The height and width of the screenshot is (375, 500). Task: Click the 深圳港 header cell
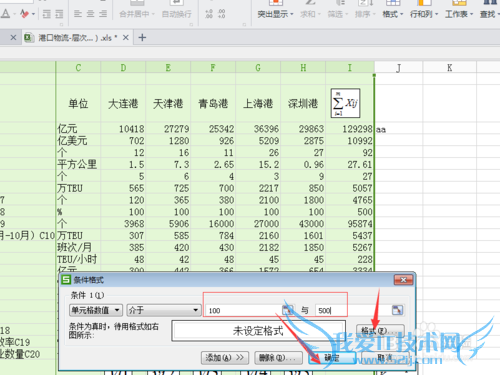[x=303, y=104]
